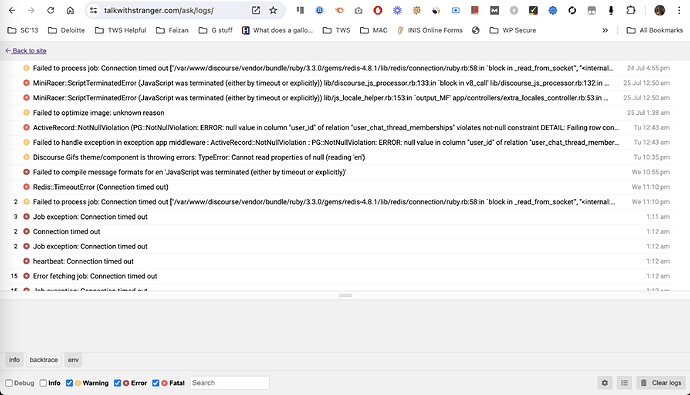Click the list view icon beside Clear logs
This screenshot has height=395, width=690.
click(624, 383)
